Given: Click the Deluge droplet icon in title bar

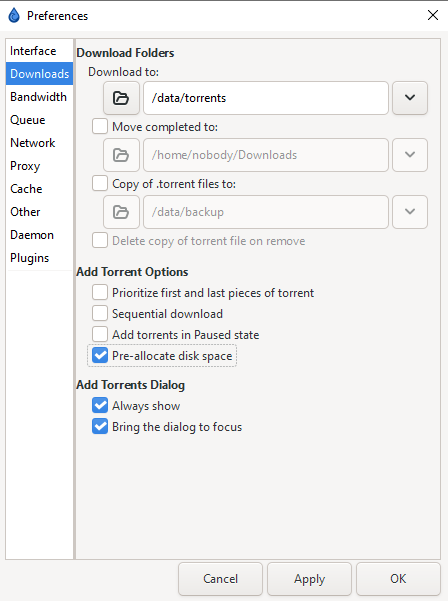Looking at the screenshot, I should click(14, 16).
